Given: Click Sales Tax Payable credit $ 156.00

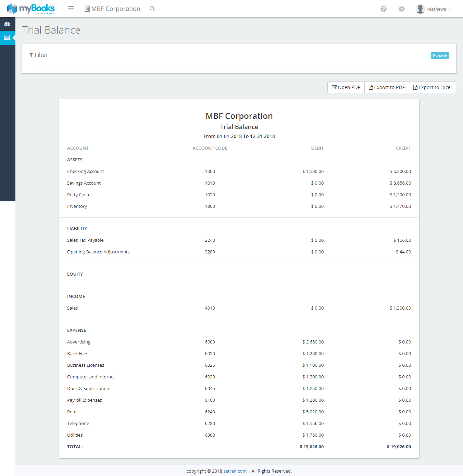Looking at the screenshot, I should tap(402, 240).
